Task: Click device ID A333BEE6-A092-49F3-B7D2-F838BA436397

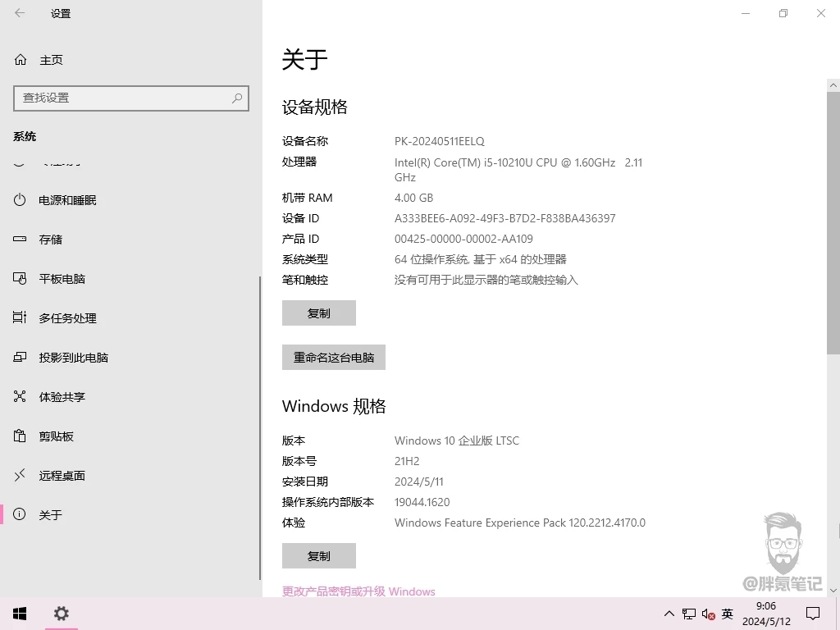Action: pos(504,218)
